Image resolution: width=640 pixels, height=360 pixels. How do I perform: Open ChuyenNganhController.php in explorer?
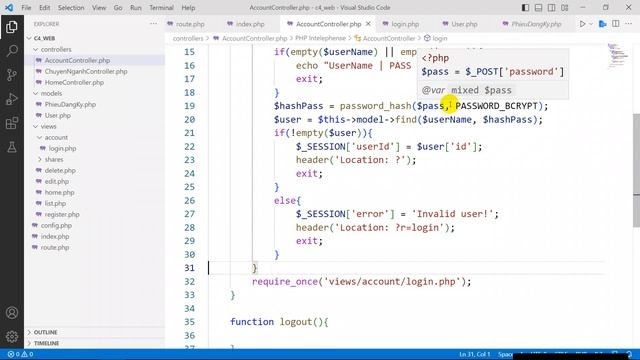pyautogui.click(x=86, y=71)
